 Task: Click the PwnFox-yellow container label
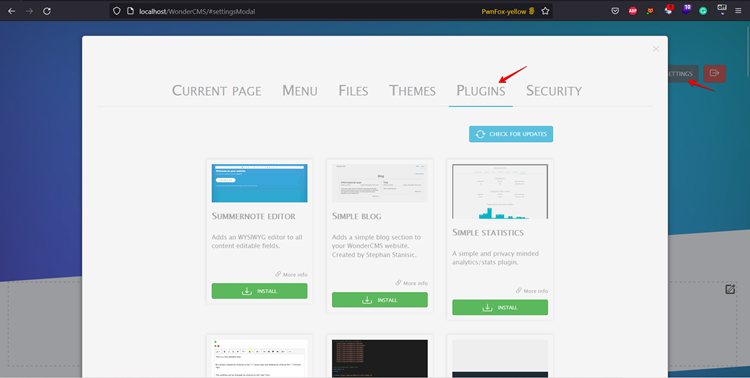tap(504, 11)
